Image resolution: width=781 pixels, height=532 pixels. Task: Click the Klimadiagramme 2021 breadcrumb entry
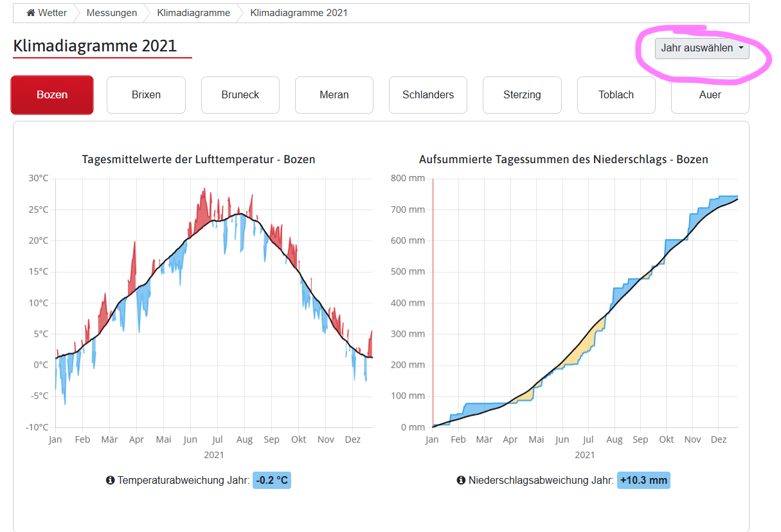[299, 13]
